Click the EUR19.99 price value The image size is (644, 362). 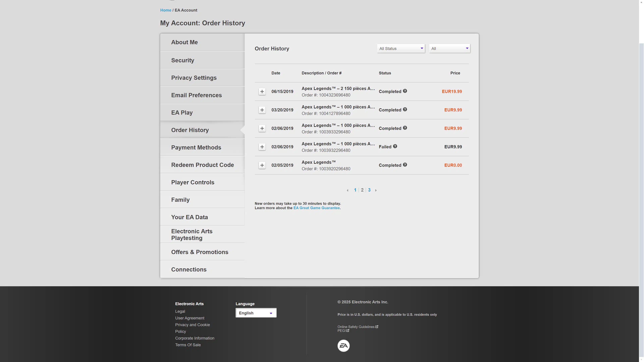(x=452, y=92)
